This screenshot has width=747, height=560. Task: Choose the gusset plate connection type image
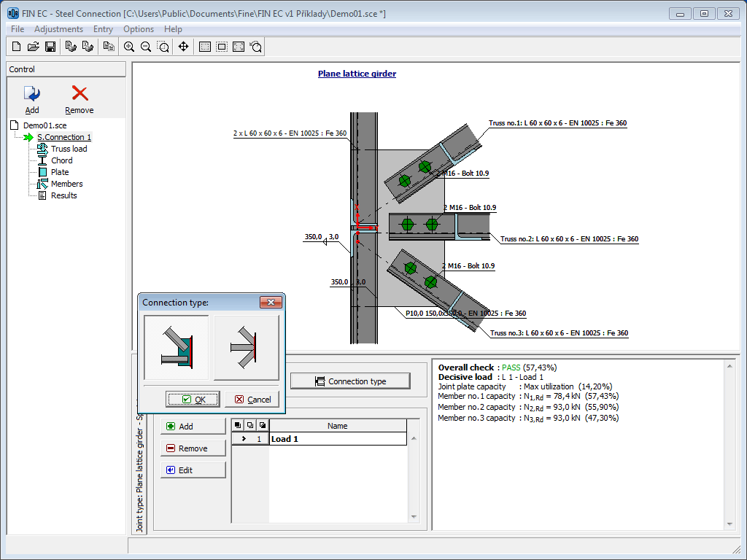177,348
